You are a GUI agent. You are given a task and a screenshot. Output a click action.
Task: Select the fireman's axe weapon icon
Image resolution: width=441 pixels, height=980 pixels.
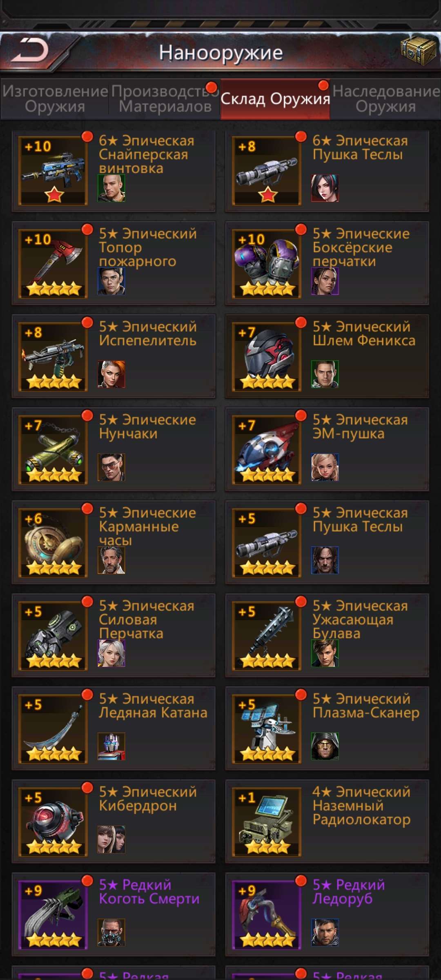pyautogui.click(x=53, y=264)
